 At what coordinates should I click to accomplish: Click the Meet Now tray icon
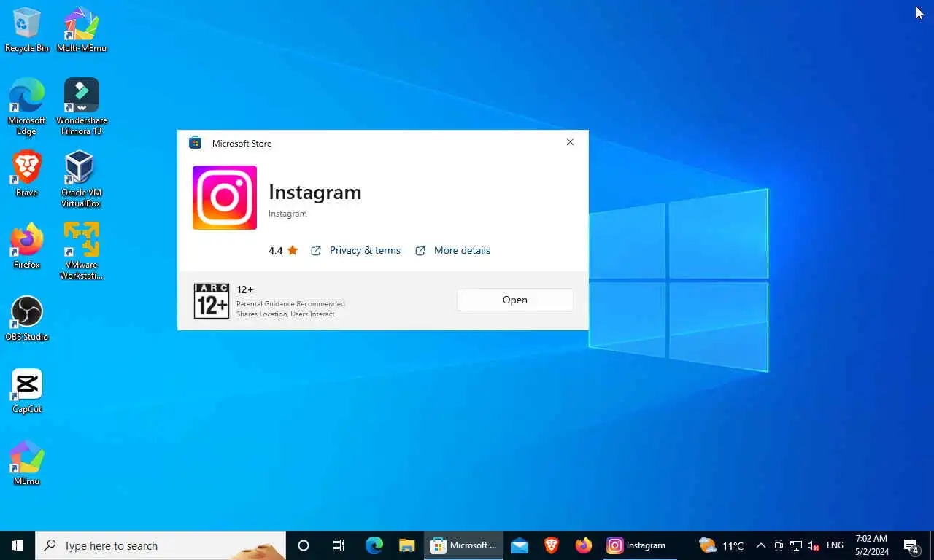click(x=779, y=545)
